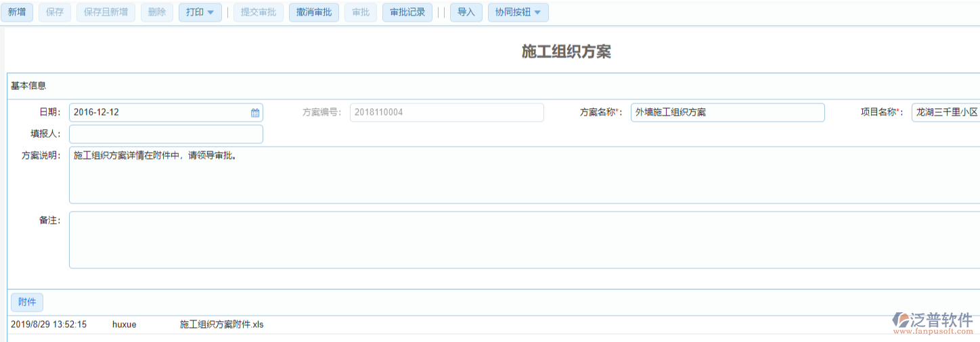Expand the 协同按钮 dropdown
This screenshot has height=342, width=980.
pos(518,12)
